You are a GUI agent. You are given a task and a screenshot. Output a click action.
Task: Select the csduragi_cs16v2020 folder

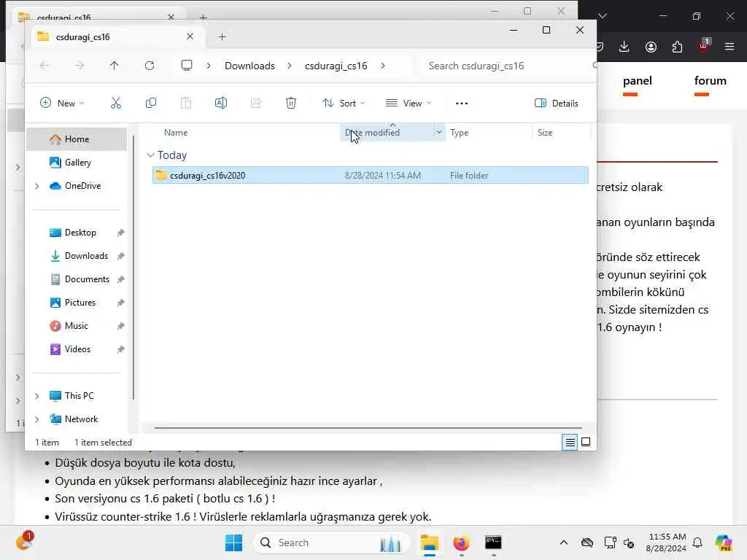click(370, 175)
